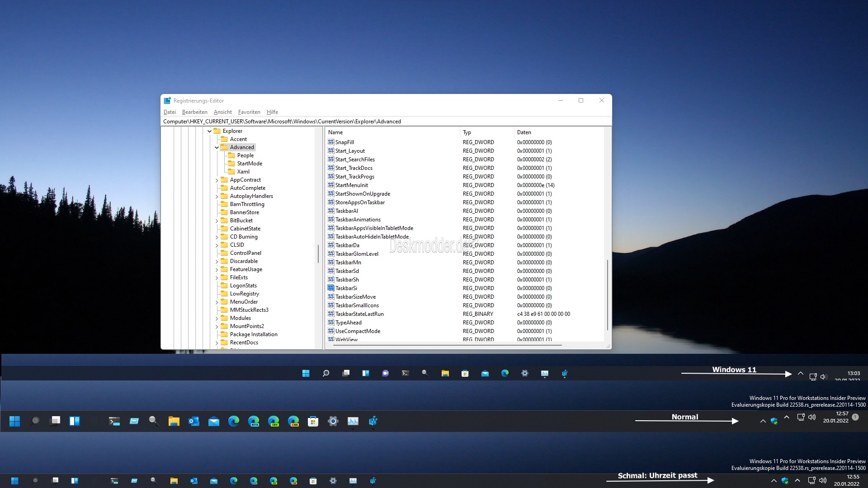
Task: Open the Advanced folder icon in tree
Action: tap(225, 147)
